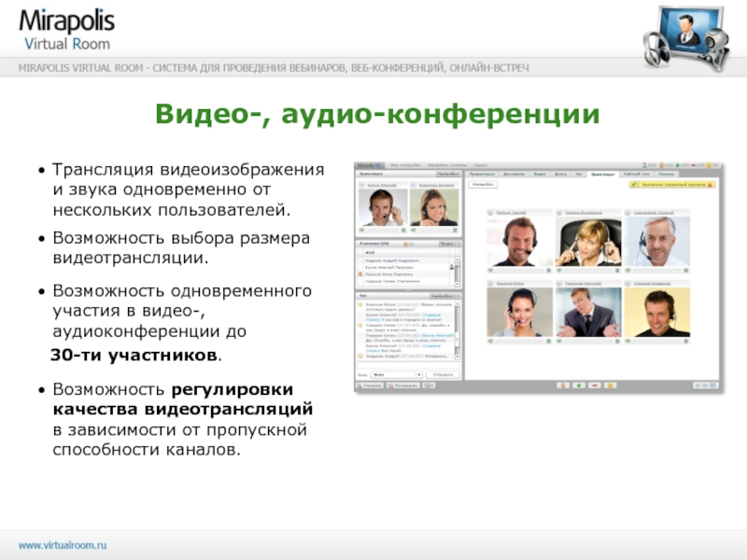Click chat scroll down arrow

point(458,357)
